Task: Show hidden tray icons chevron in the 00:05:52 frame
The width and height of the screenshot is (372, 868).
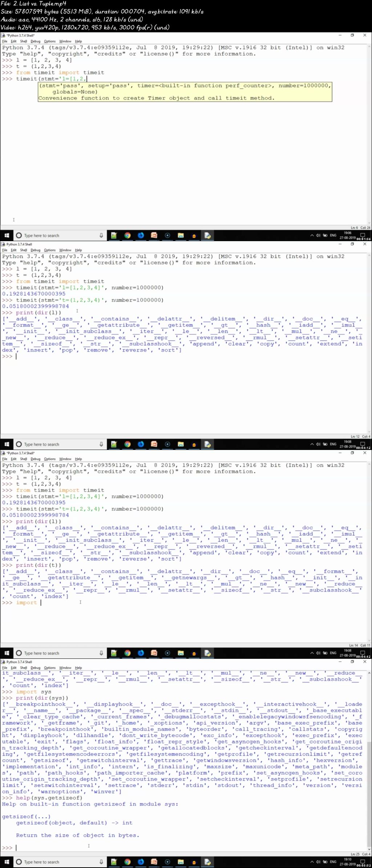Action: point(312,862)
